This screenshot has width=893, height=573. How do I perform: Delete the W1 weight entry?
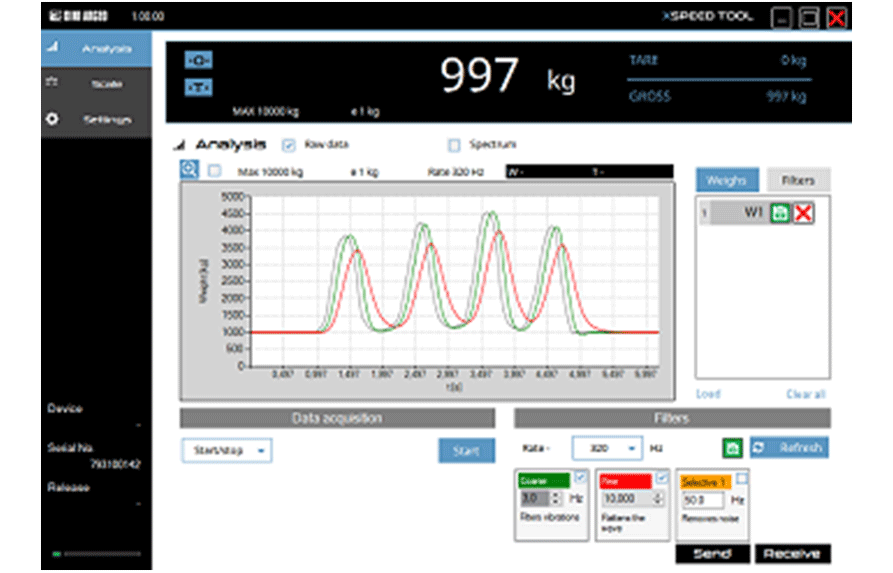point(802,213)
